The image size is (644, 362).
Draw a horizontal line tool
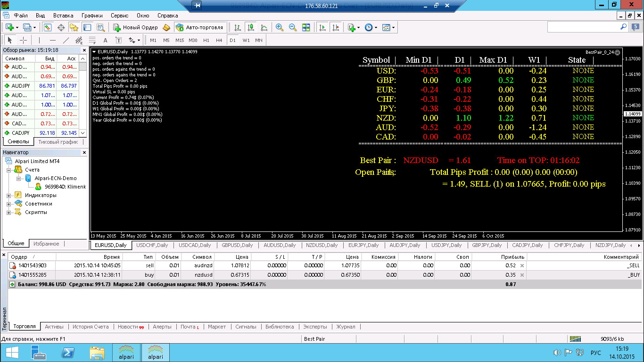click(x=52, y=41)
